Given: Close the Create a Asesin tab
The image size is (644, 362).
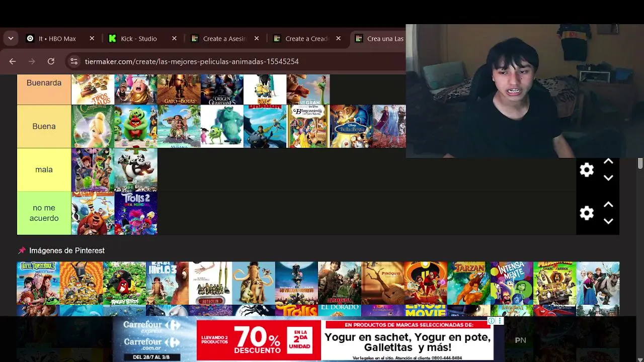Looking at the screenshot, I should (x=257, y=39).
